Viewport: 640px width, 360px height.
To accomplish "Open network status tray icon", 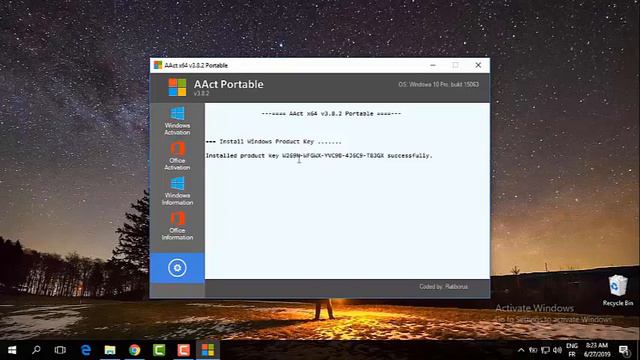I will pos(545,350).
